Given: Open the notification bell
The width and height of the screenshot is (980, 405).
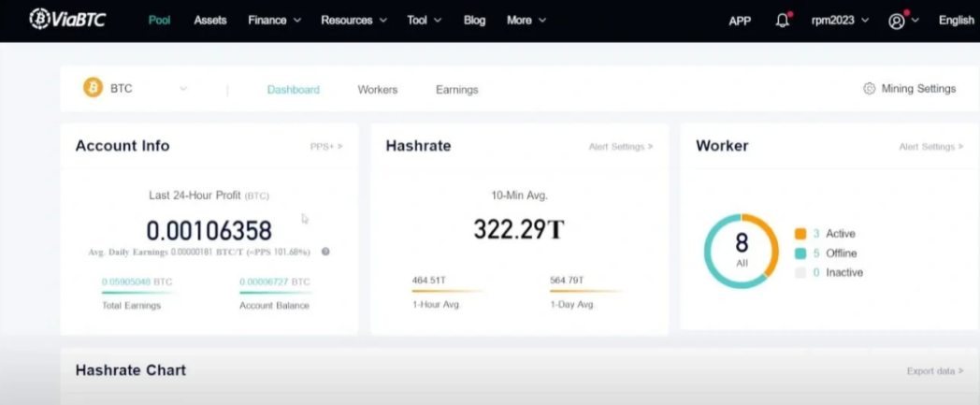Looking at the screenshot, I should pos(783,20).
